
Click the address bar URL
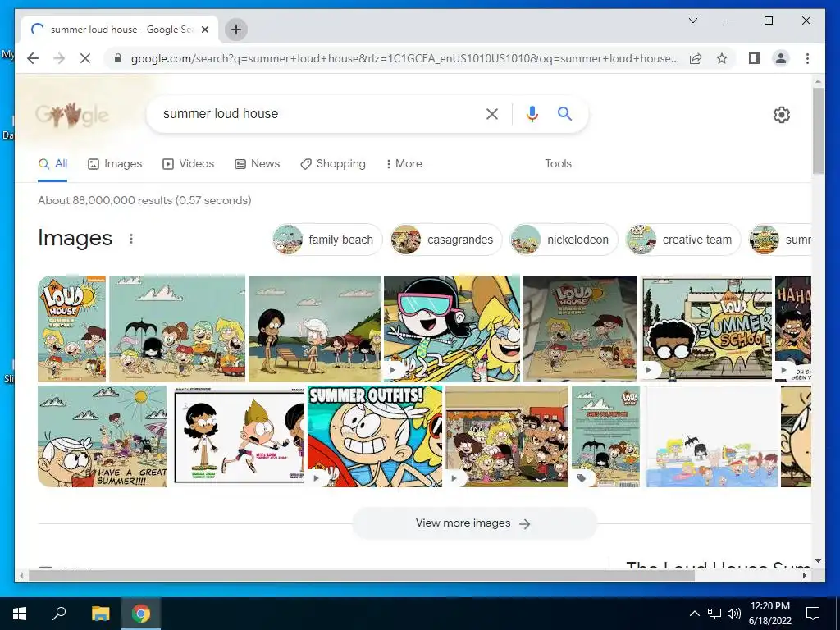coord(404,58)
